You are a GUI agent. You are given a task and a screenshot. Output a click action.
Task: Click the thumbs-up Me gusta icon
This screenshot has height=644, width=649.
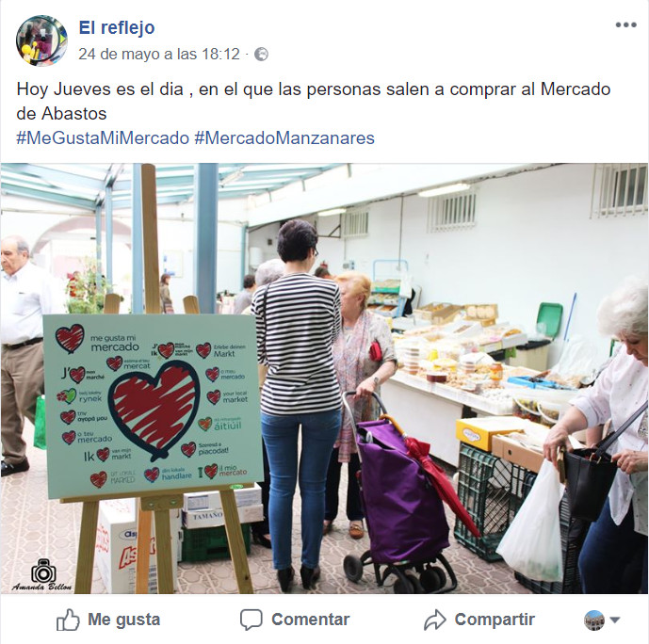point(68,620)
